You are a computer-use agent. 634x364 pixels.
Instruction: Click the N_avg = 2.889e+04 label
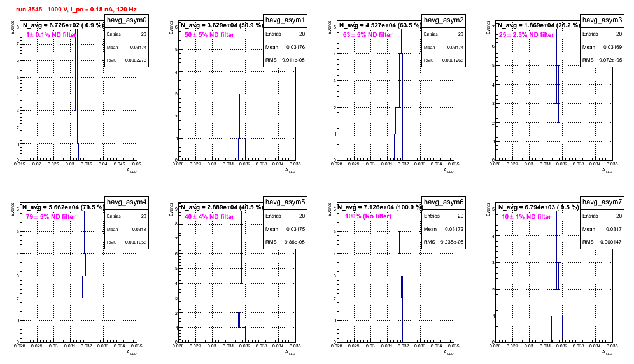click(x=222, y=207)
